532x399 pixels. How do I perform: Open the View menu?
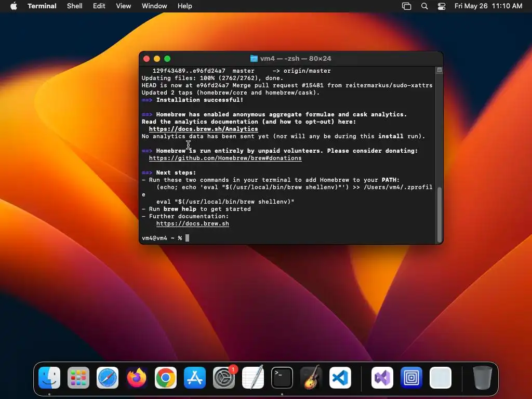(123, 6)
